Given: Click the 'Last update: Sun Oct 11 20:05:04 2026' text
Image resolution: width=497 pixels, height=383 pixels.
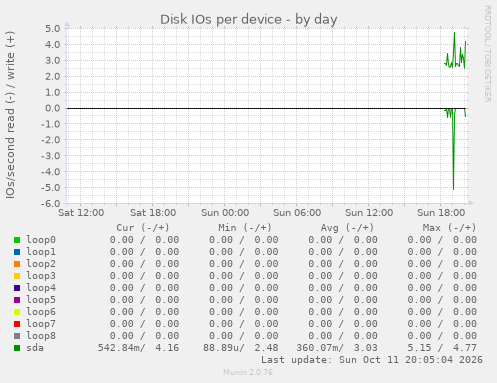Looking at the screenshot, I should point(372,360).
